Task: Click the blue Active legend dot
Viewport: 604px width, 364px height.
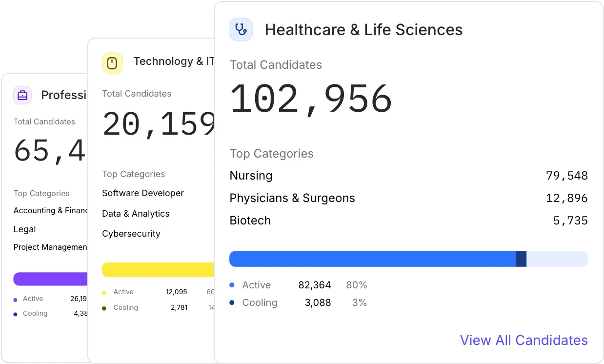Action: click(232, 285)
